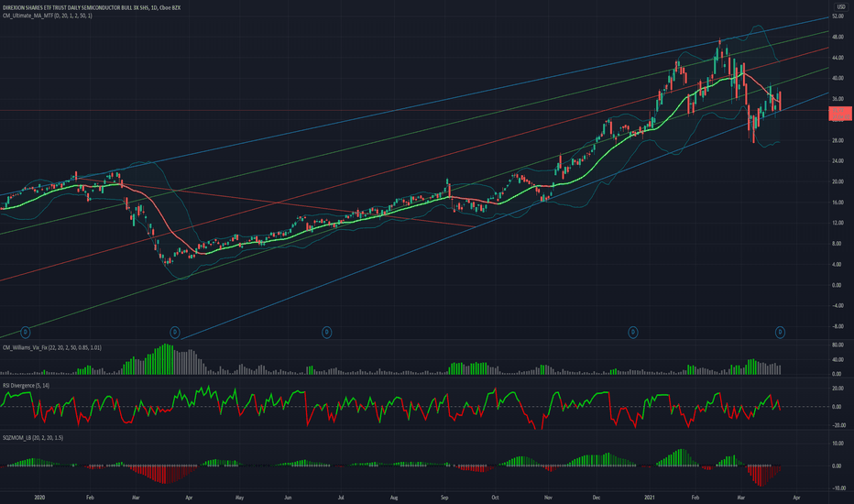Screen dimensions: 854x504
Task: Click the 10.00 label on SQZMOM scale
Action: (x=838, y=444)
